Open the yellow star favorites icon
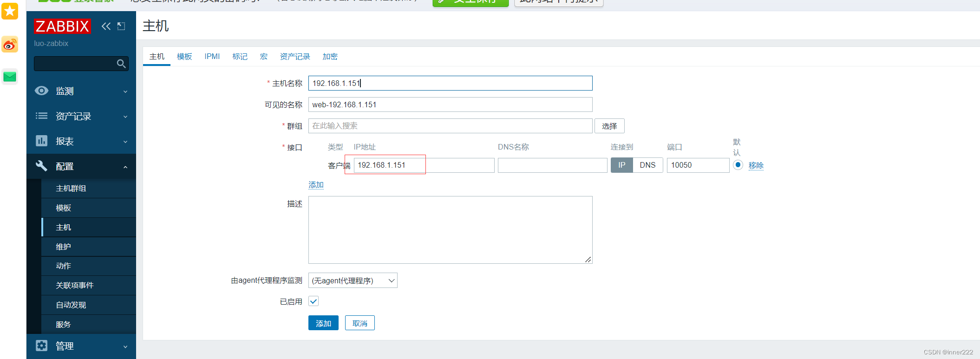980x359 pixels. pyautogui.click(x=10, y=11)
